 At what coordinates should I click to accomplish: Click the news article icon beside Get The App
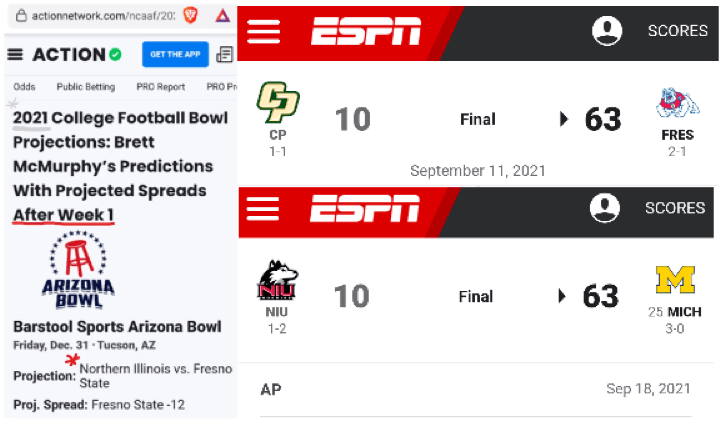[225, 54]
